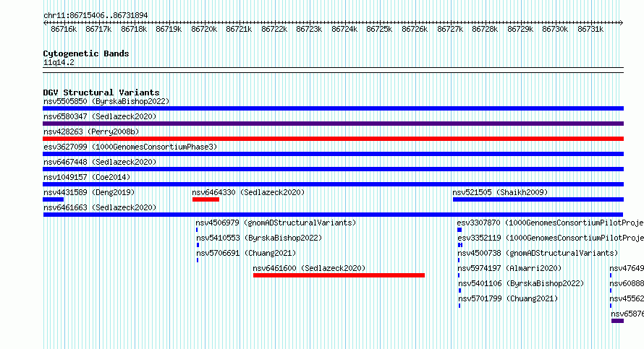
Task: Click the small blue square under esv3307870
Action: pos(459,230)
